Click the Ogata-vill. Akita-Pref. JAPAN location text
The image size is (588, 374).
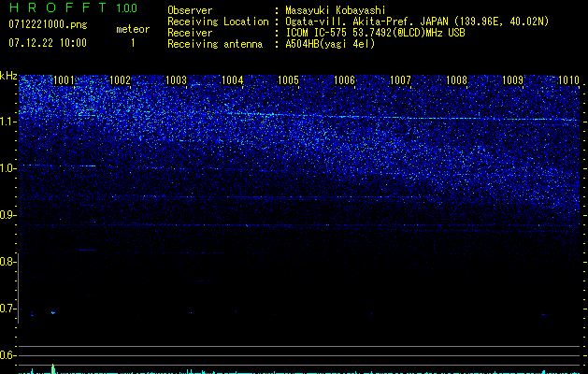(417, 22)
